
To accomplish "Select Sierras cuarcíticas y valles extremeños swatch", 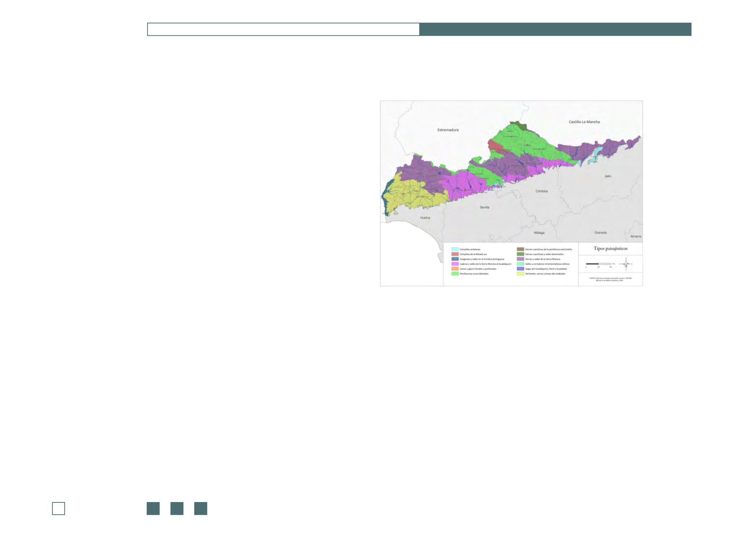I will coord(520,254).
